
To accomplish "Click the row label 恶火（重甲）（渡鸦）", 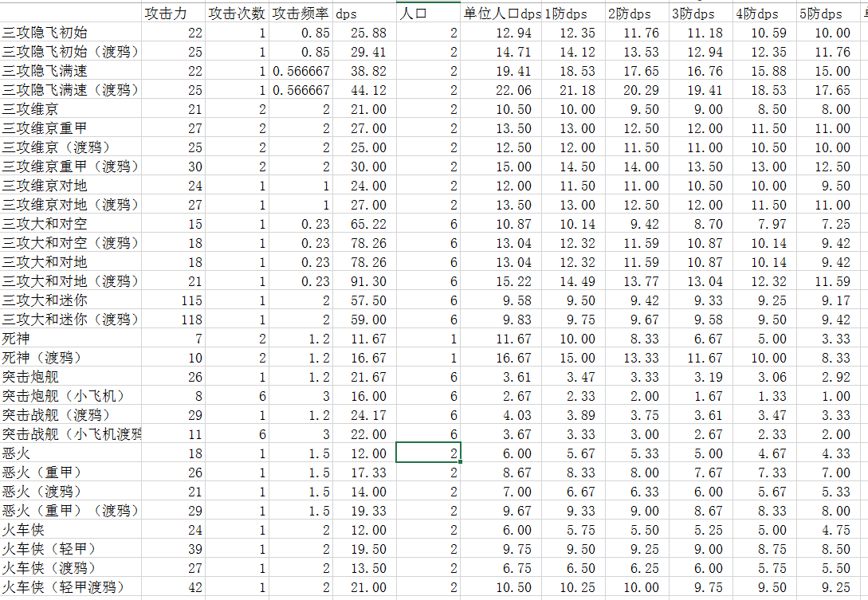I will click(x=70, y=511).
